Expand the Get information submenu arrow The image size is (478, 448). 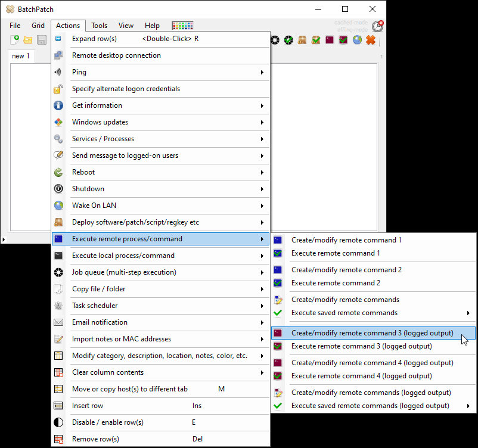pyautogui.click(x=262, y=106)
